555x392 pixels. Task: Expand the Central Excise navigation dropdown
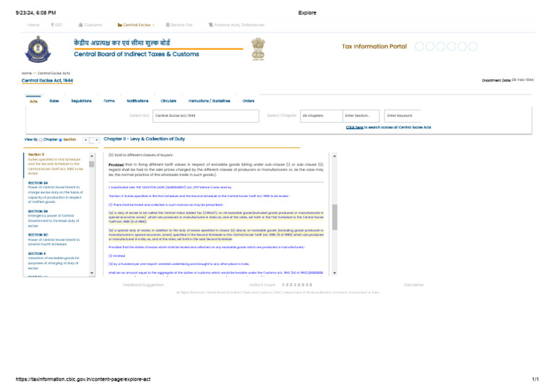pos(137,25)
